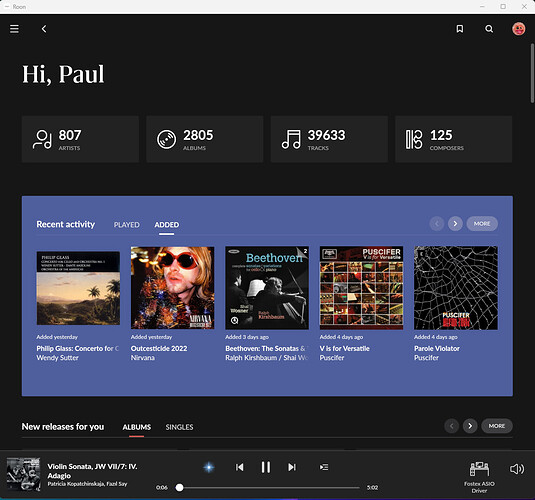Open the user profile avatar
The image size is (535, 500).
(518, 29)
